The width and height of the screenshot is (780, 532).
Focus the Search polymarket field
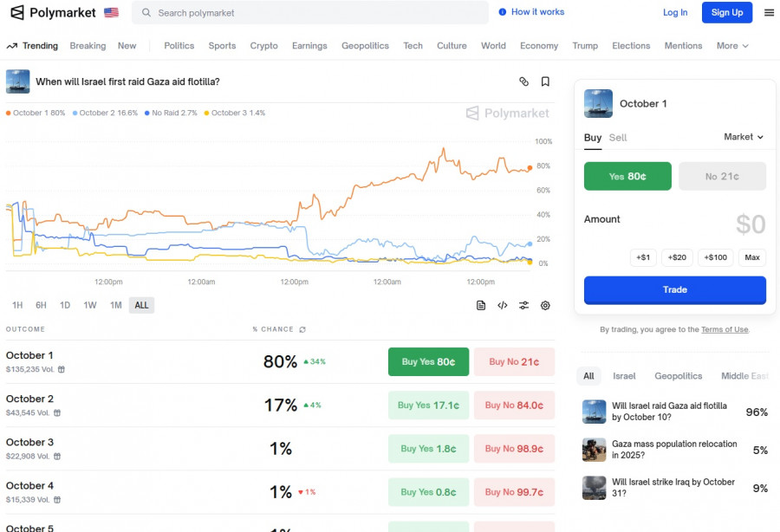[x=312, y=13]
